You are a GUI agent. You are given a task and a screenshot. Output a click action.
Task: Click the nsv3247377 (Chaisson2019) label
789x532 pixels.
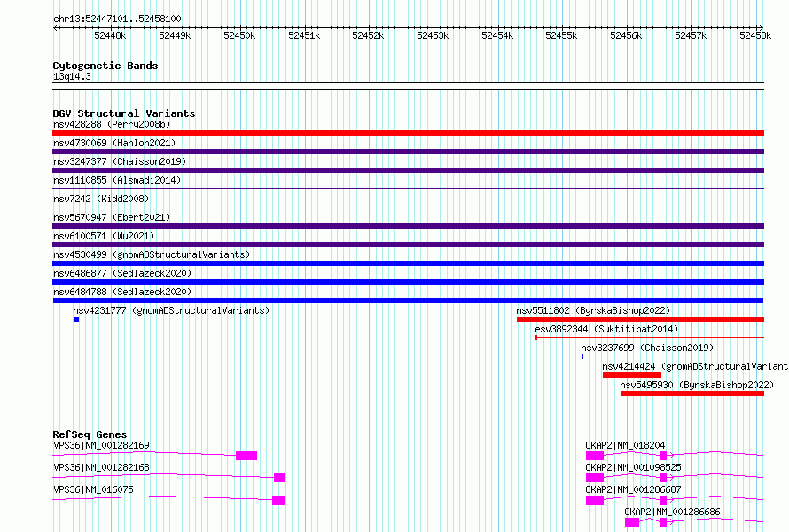[x=120, y=161]
